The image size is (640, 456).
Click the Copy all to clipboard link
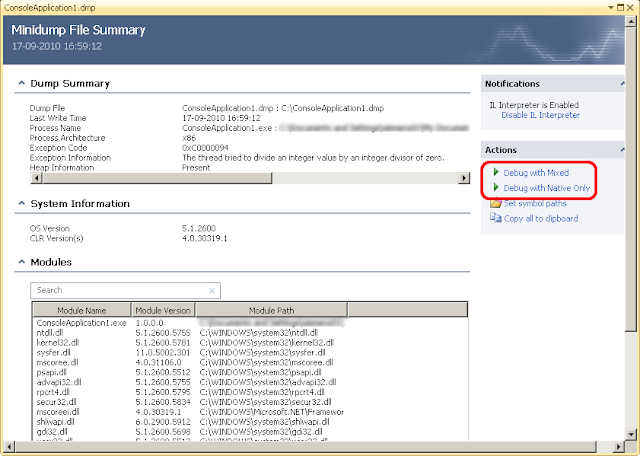coord(541,218)
